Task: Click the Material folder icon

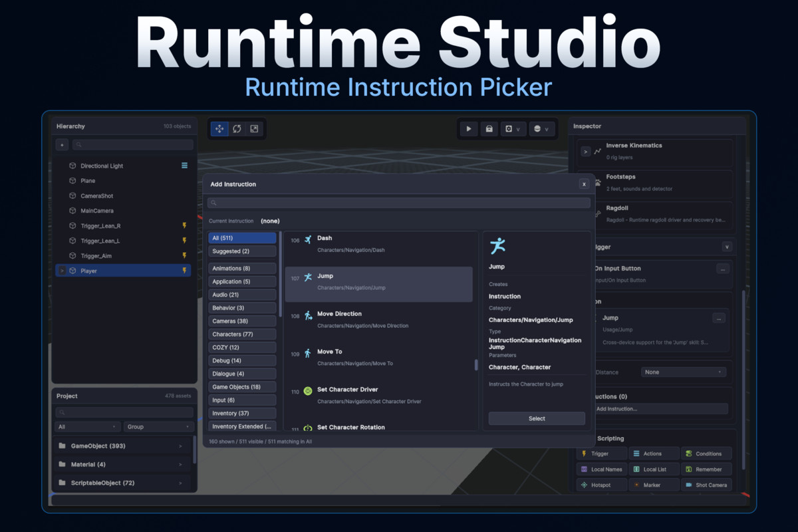Action: 62,464
